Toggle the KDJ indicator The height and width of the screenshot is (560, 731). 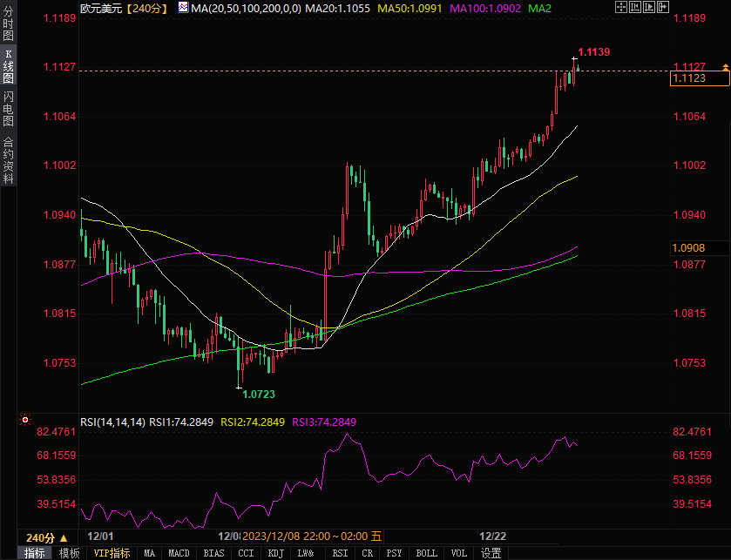(275, 553)
